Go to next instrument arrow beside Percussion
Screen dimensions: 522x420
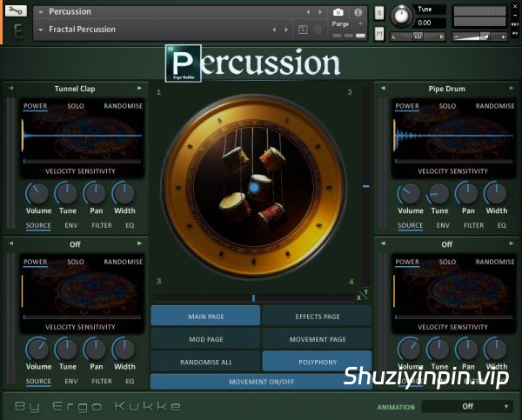pyautogui.click(x=320, y=12)
